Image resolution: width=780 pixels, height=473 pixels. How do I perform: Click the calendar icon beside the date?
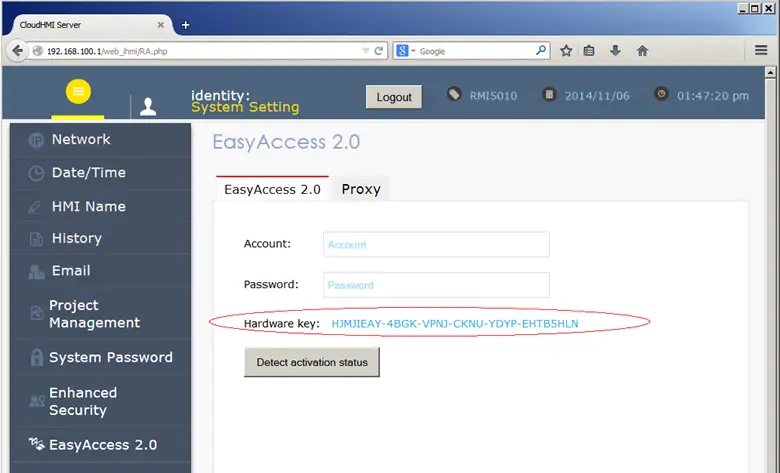pos(549,94)
